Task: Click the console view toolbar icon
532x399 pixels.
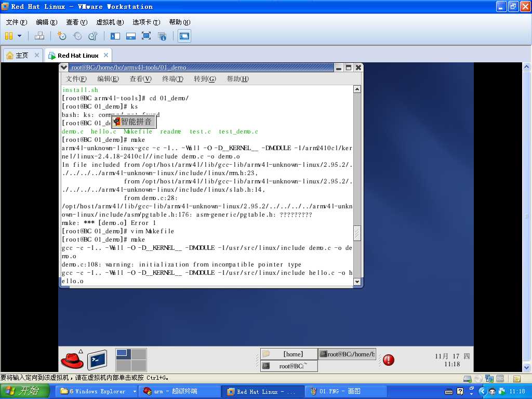Action: pos(184,36)
